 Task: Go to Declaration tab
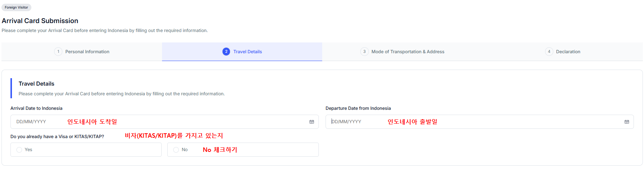[x=563, y=52]
